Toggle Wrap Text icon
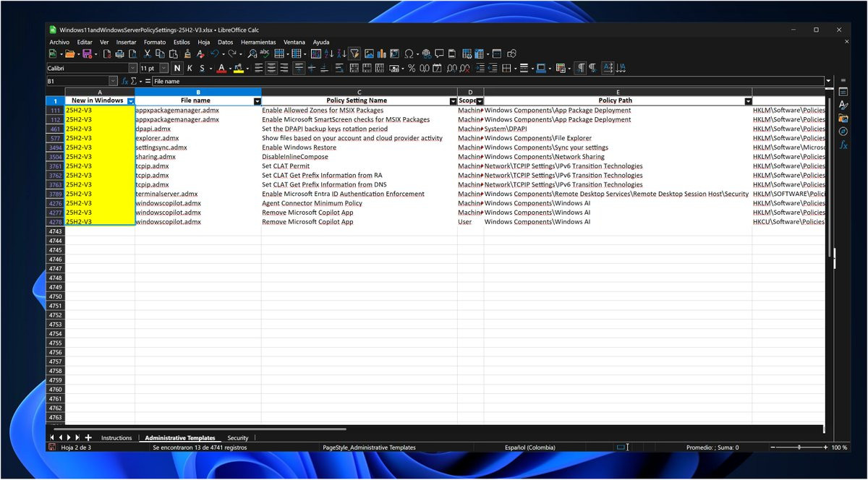 point(340,68)
